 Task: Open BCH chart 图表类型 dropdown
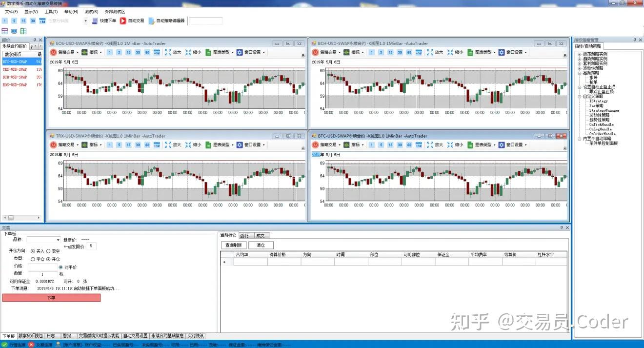coord(495,52)
